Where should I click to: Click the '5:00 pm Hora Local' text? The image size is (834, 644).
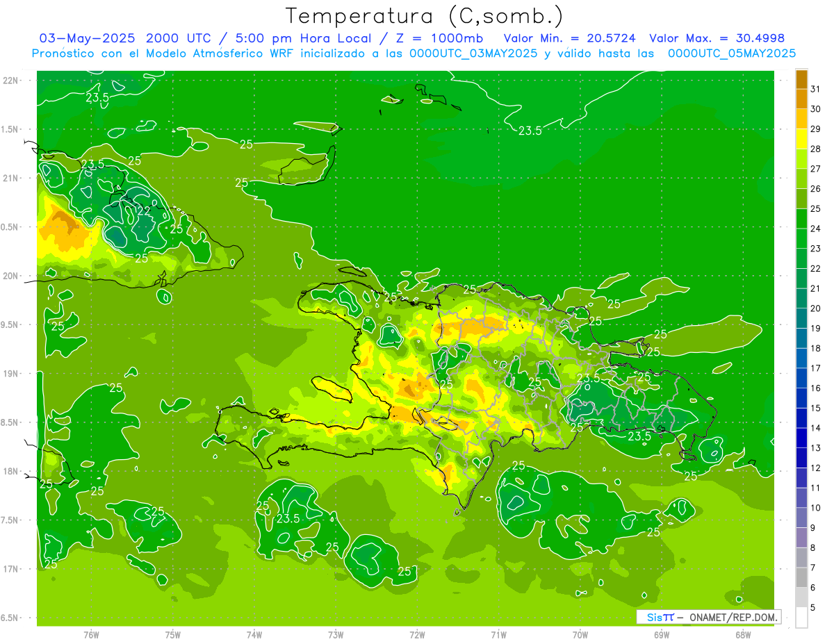(304, 38)
